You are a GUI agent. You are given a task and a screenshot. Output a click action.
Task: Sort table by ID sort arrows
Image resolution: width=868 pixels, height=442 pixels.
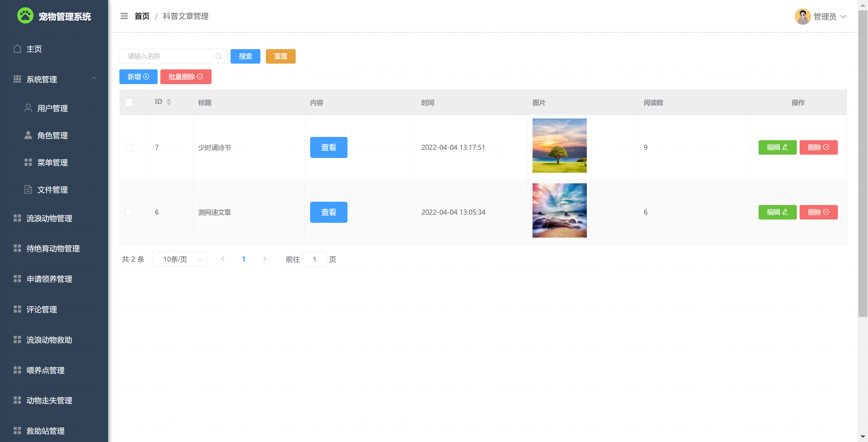pos(169,102)
